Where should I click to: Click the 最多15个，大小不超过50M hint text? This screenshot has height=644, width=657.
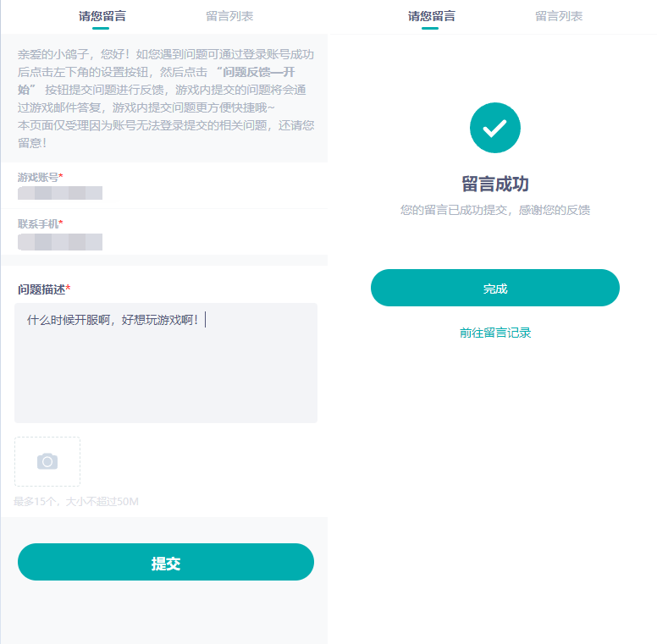pyautogui.click(x=76, y=501)
